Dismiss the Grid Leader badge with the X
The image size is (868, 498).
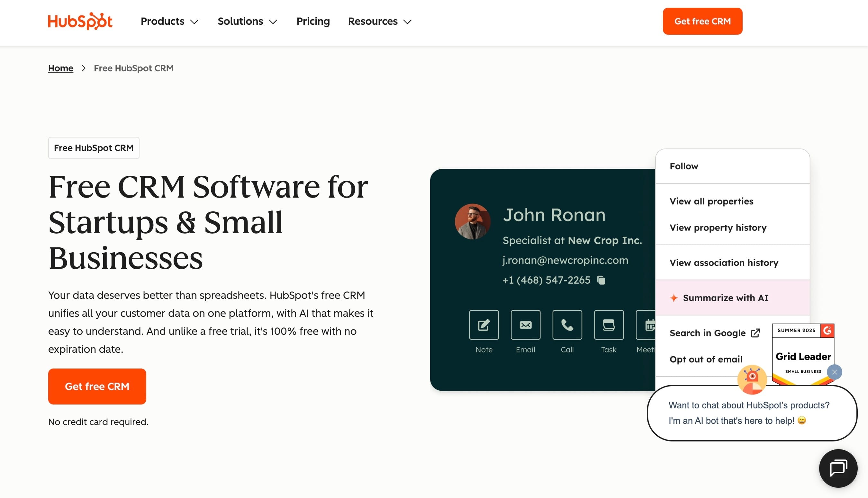click(834, 372)
